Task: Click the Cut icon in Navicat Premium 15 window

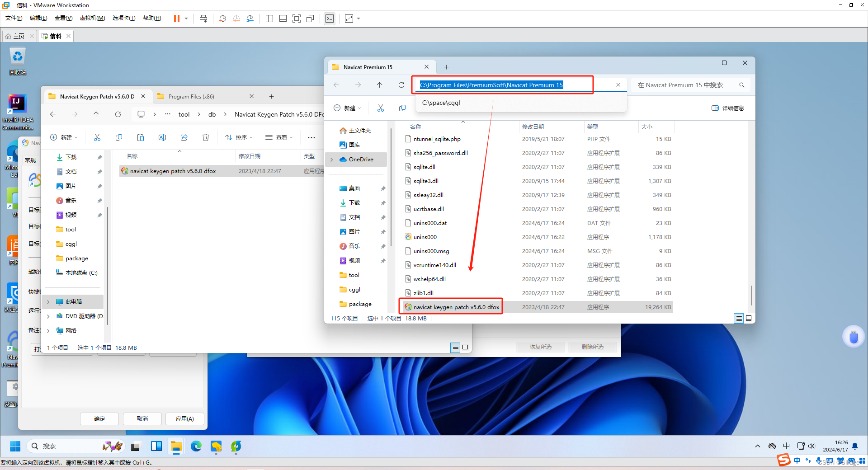Action: click(381, 108)
